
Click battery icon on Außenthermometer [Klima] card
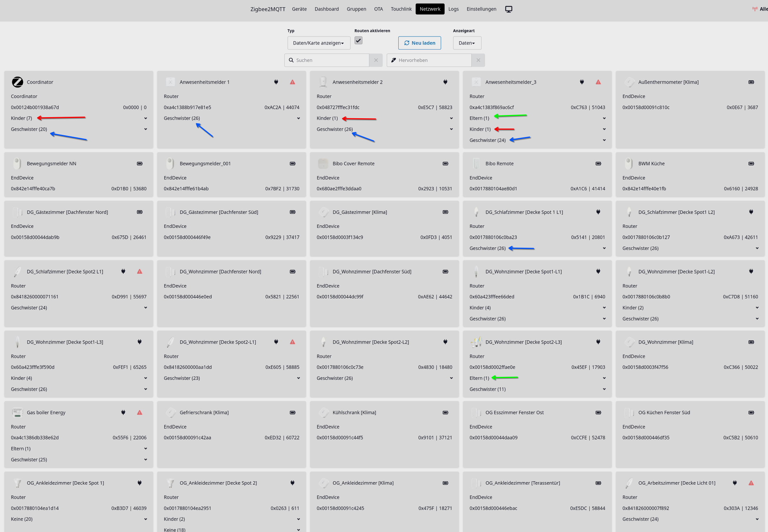tap(751, 82)
